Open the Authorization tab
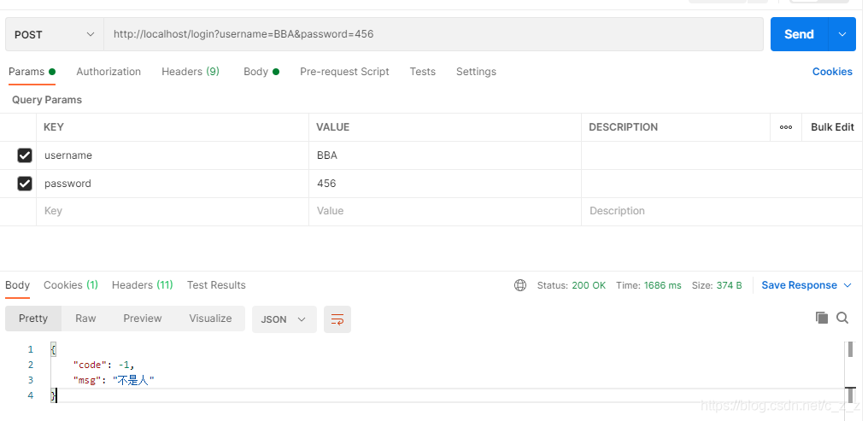 click(x=108, y=72)
